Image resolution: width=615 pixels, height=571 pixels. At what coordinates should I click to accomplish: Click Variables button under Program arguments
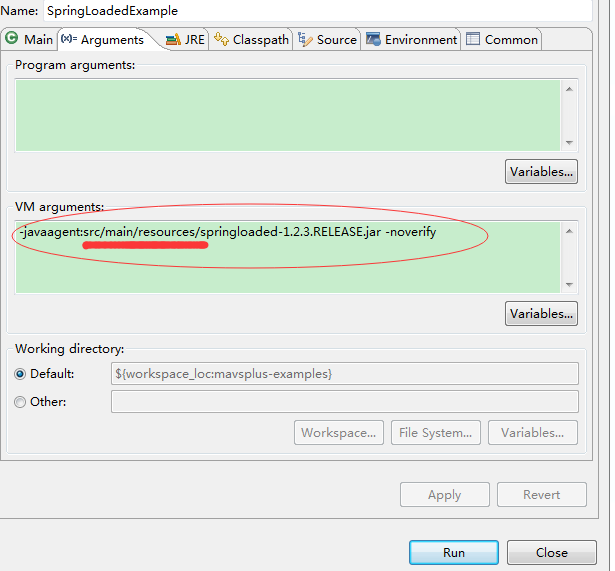[541, 171]
